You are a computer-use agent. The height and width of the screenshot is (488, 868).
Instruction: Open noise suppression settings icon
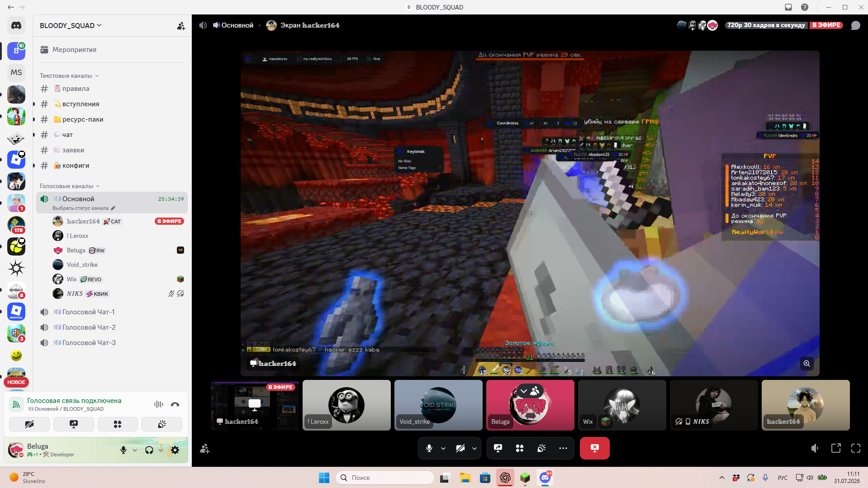(159, 404)
